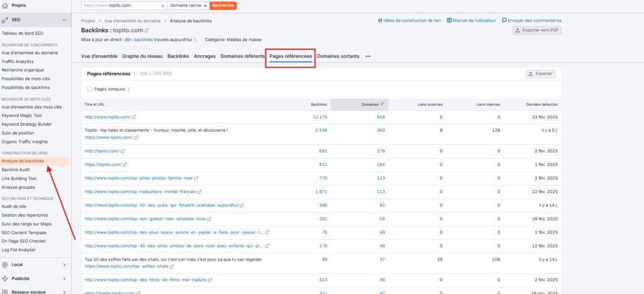Click the sort icon in Domaines column header
This screenshot has width=644, height=294.
[382, 105]
